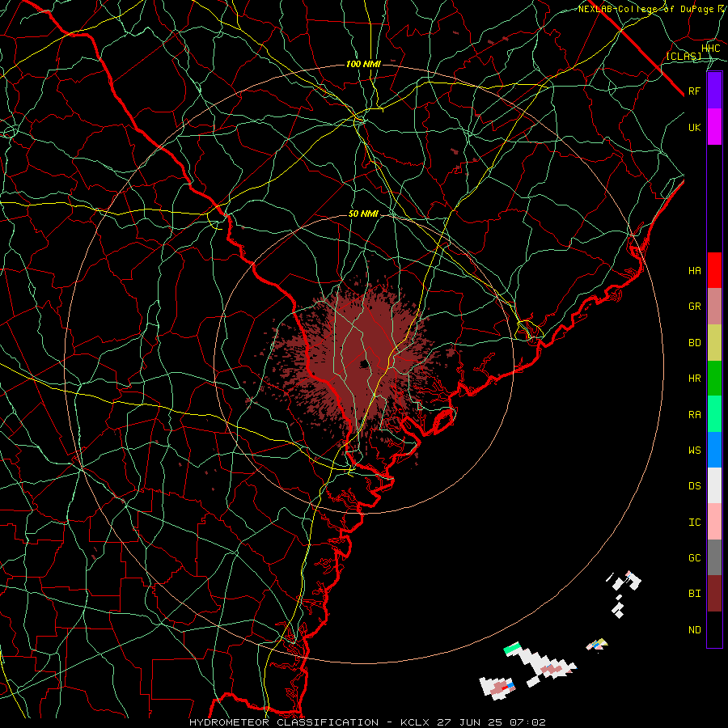Select the BD legend label

(694, 343)
